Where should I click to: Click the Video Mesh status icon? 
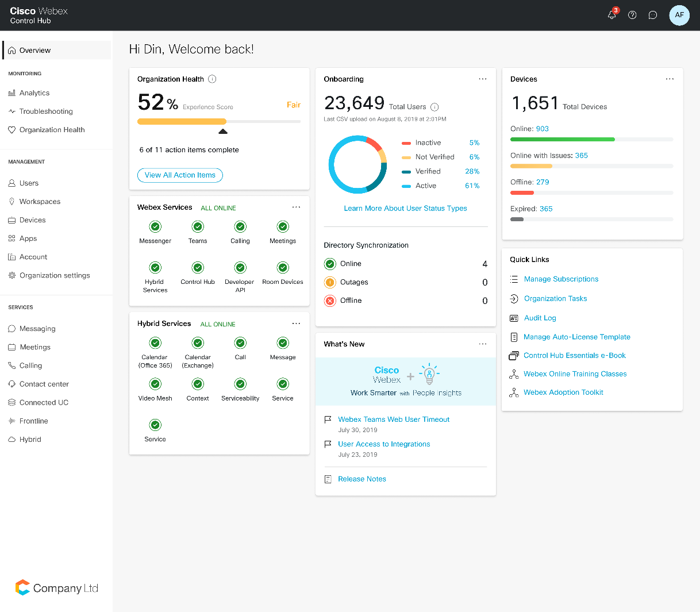(x=155, y=384)
